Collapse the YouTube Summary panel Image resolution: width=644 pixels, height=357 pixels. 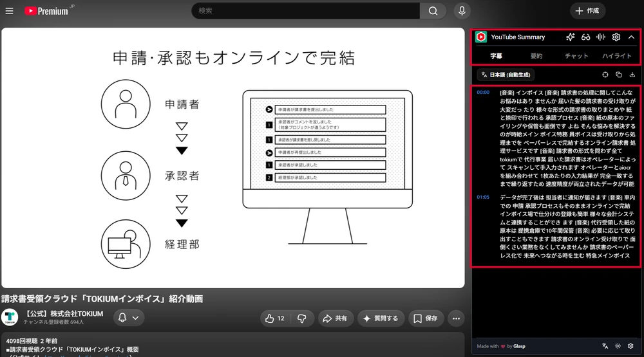[x=631, y=37]
